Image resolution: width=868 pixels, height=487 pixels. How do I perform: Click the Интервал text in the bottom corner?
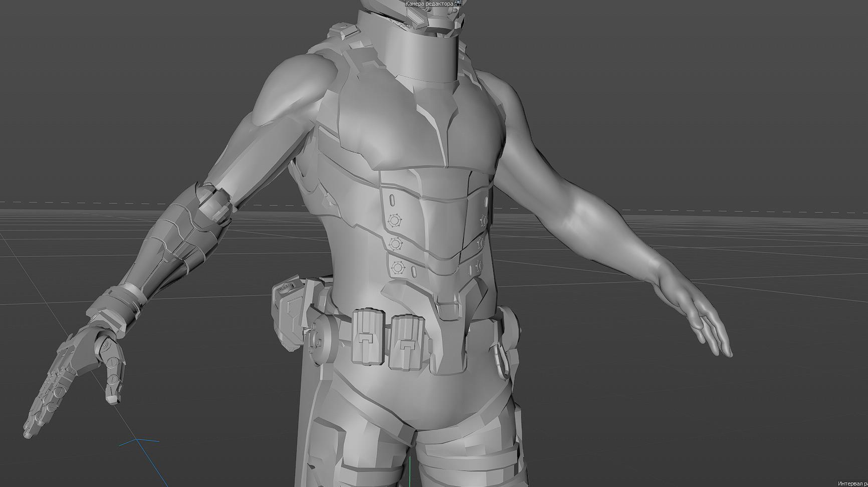tap(852, 483)
